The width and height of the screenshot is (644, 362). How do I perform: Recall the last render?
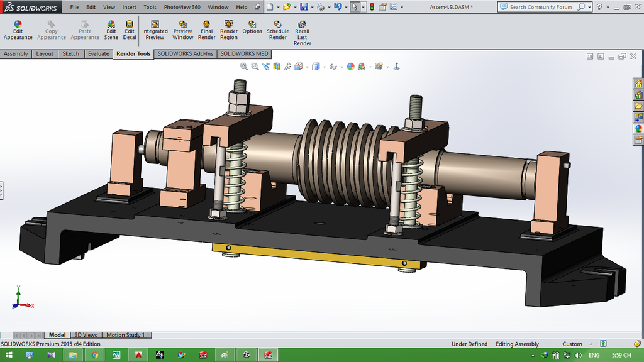coord(303,34)
